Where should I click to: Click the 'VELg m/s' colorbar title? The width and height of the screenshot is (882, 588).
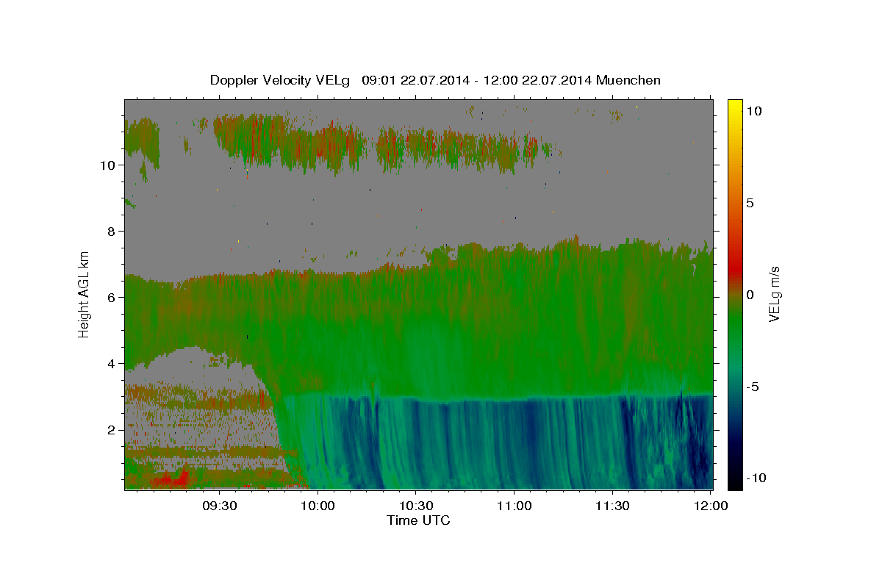(x=775, y=294)
